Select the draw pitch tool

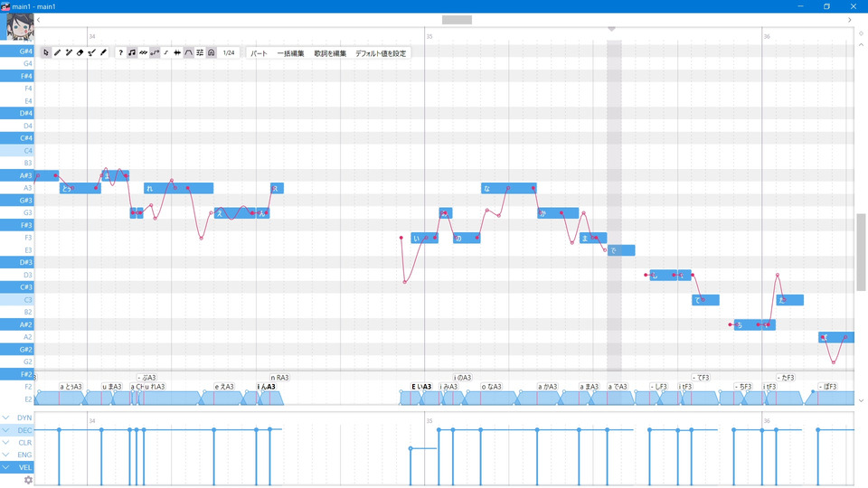click(x=92, y=52)
